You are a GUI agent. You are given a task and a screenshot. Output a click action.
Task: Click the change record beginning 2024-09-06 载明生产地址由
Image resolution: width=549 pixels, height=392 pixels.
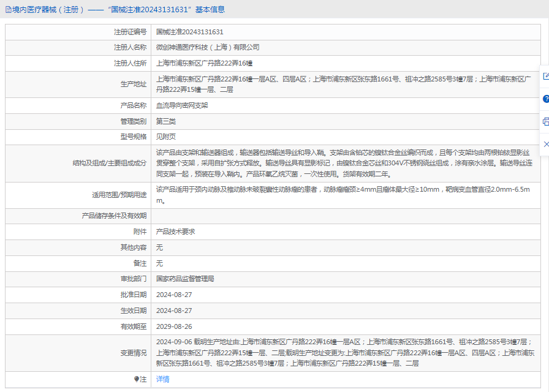coord(345,353)
